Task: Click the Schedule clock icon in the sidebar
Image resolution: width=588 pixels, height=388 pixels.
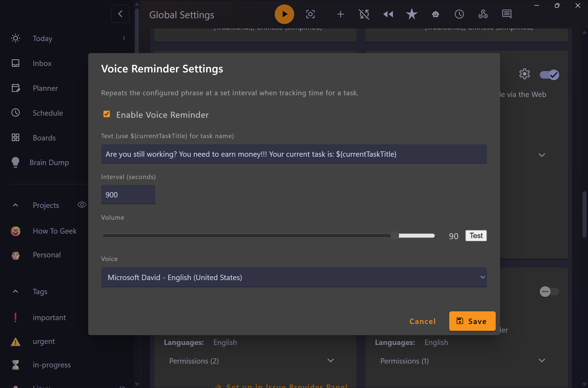Action: coord(15,113)
